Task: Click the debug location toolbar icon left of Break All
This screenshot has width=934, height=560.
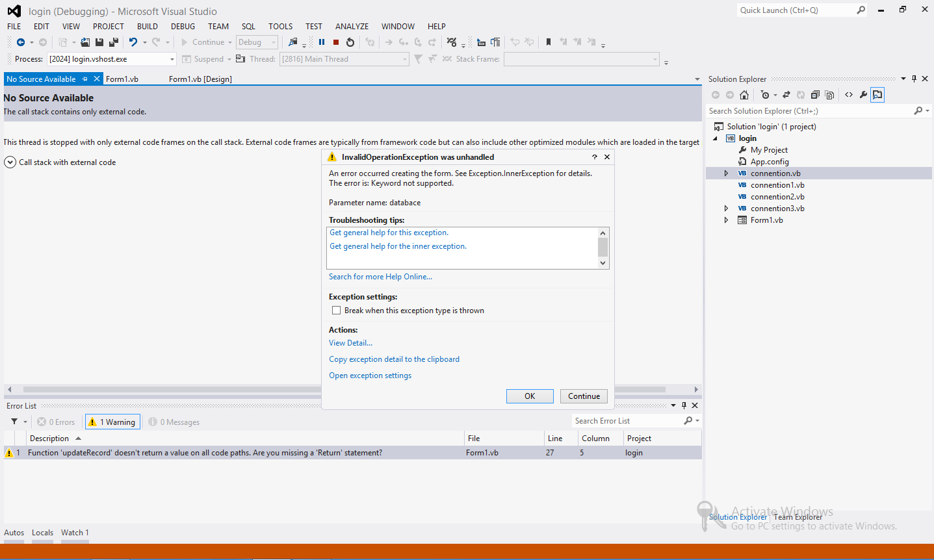Action: (x=293, y=42)
